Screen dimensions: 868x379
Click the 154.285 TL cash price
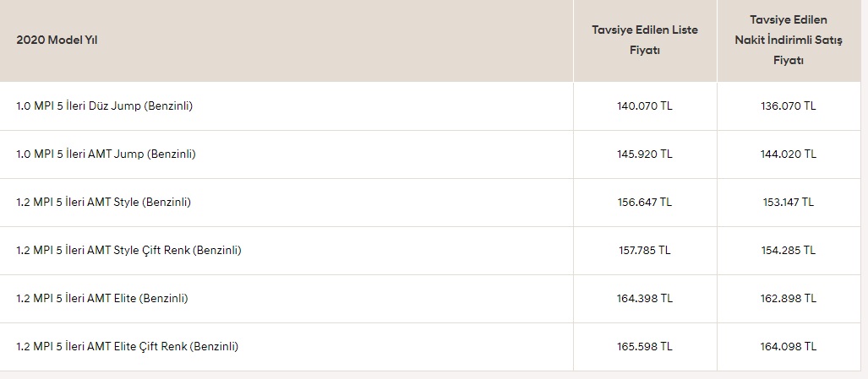pos(789,250)
